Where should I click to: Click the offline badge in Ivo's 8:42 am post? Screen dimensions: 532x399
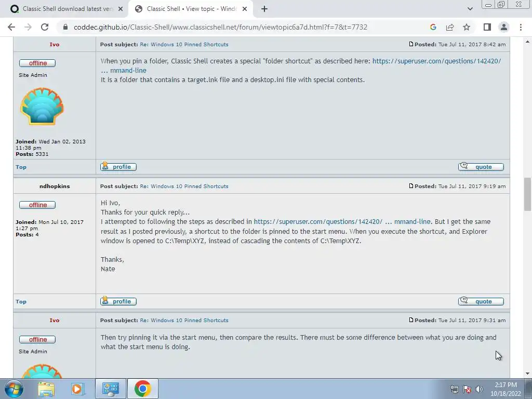point(37,63)
